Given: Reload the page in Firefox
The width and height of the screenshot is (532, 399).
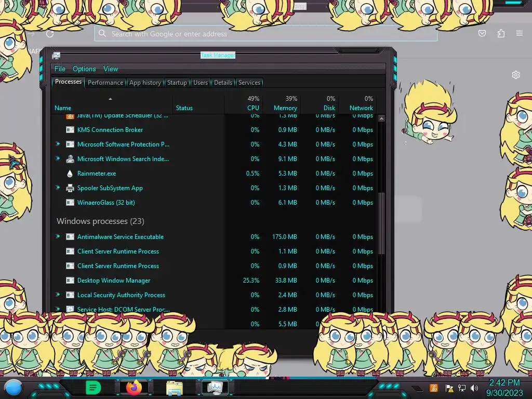Looking at the screenshot, I should (x=50, y=34).
